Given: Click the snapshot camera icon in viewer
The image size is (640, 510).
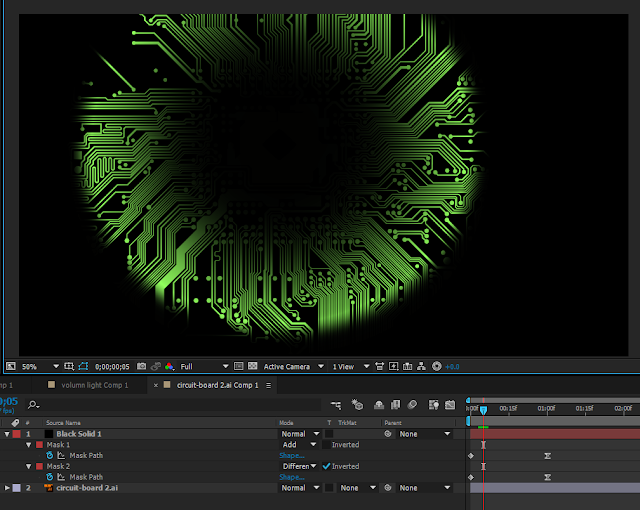Looking at the screenshot, I should pyautogui.click(x=141, y=367).
